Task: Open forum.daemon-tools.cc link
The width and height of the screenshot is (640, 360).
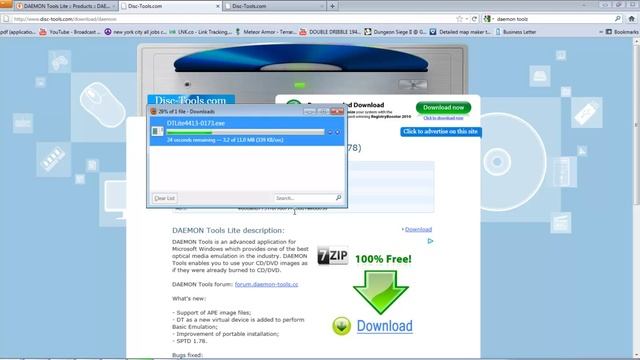Action: coord(267,284)
